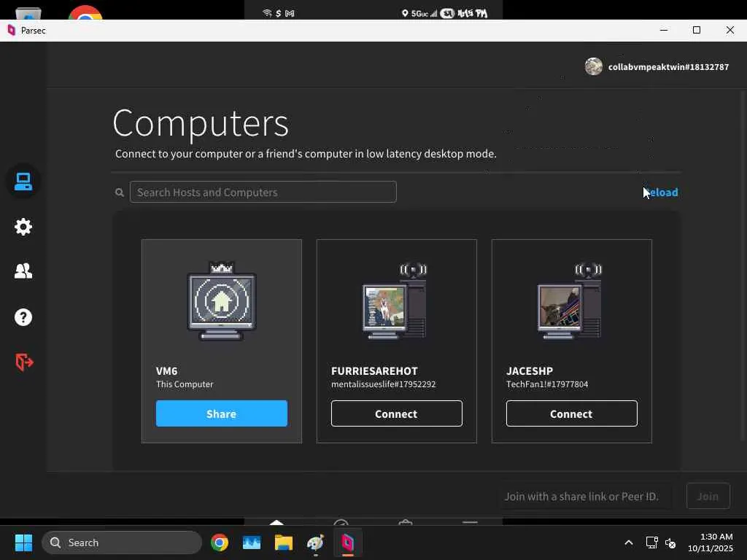This screenshot has height=560, width=747.
Task: Click the Reload link
Action: (x=661, y=192)
